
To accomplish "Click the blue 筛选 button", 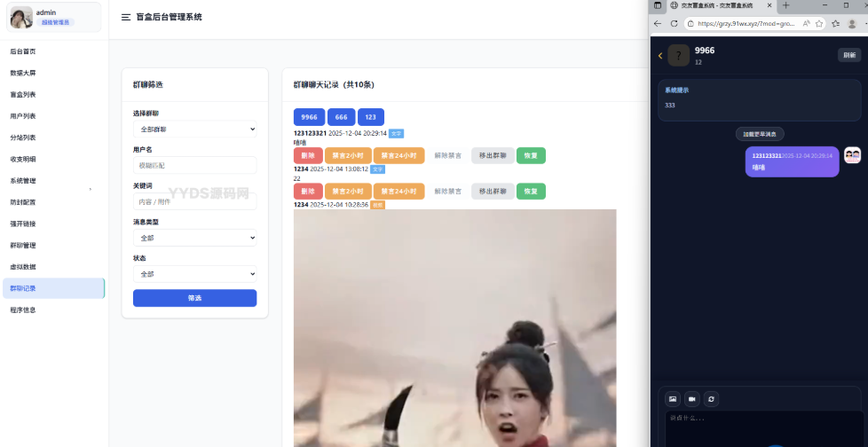I will pos(194,298).
